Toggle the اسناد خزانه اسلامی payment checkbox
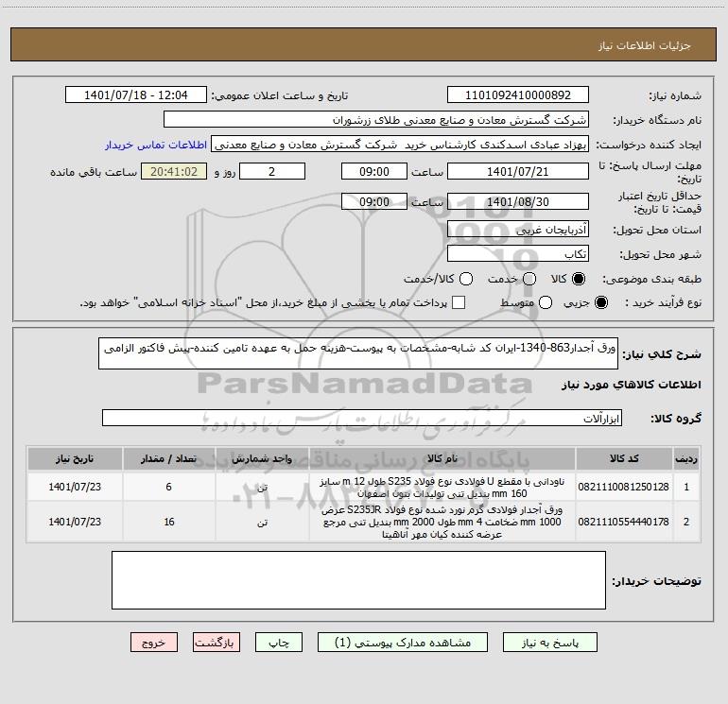 point(459,302)
